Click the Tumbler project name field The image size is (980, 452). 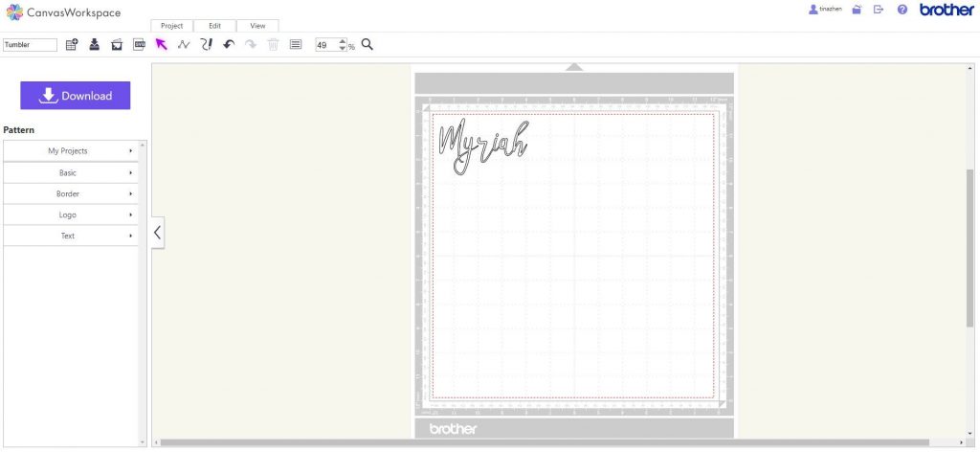(30, 45)
